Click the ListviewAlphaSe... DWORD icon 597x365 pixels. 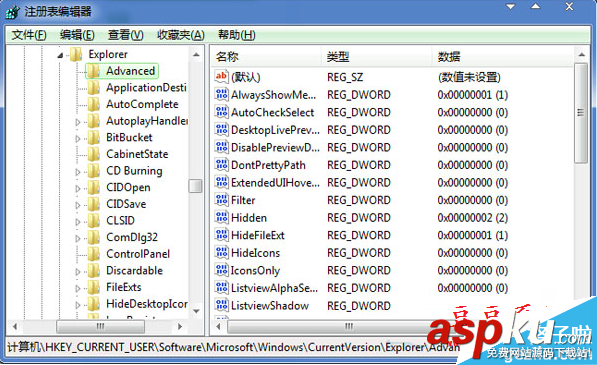pos(221,287)
